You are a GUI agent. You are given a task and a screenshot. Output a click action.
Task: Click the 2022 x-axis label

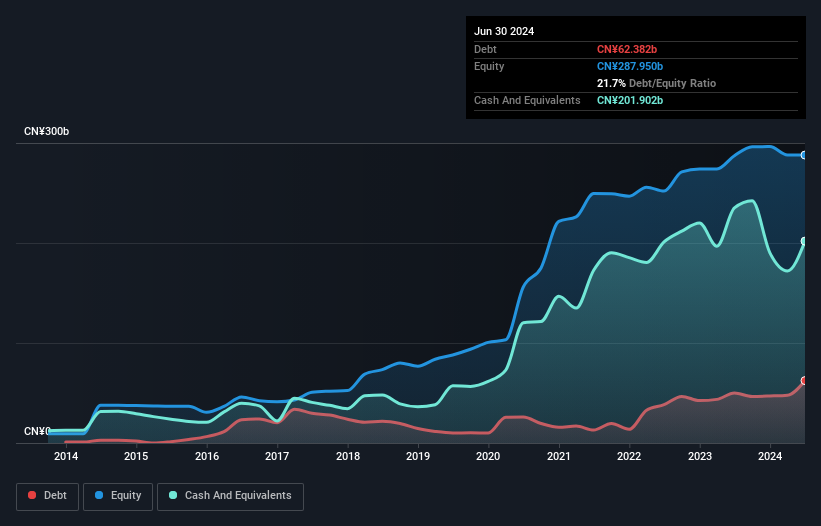[x=629, y=456]
